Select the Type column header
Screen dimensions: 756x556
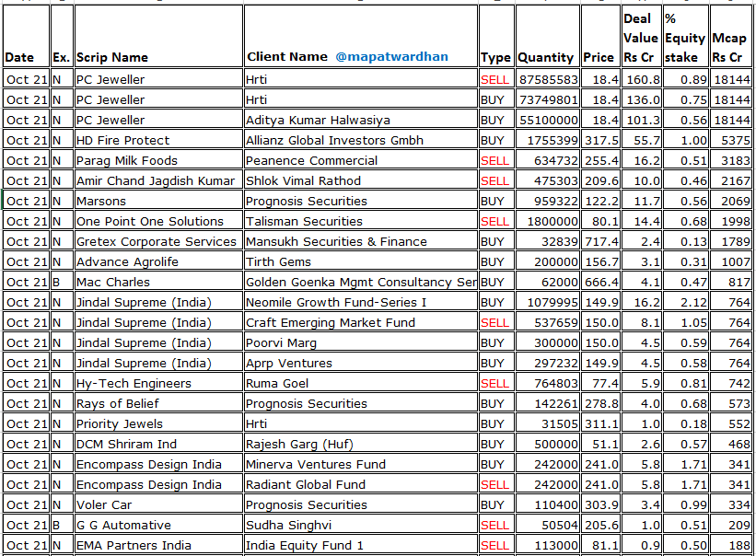pyautogui.click(x=496, y=36)
